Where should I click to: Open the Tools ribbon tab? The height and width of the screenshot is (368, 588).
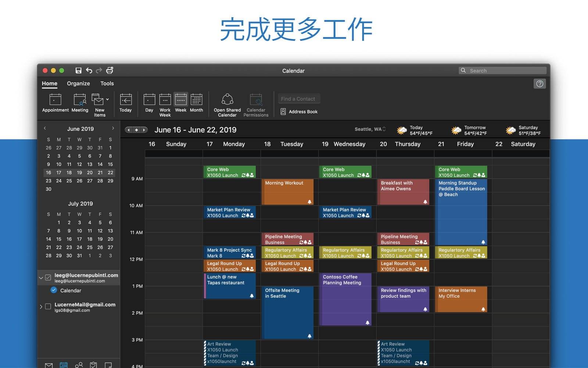click(x=107, y=84)
